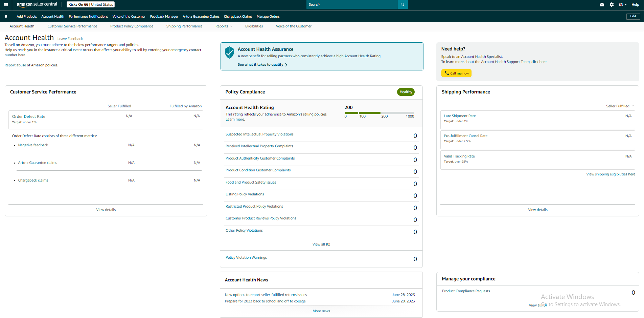The width and height of the screenshot is (644, 318).
Task: Open Account Health in the favorites bar
Action: pos(53,16)
